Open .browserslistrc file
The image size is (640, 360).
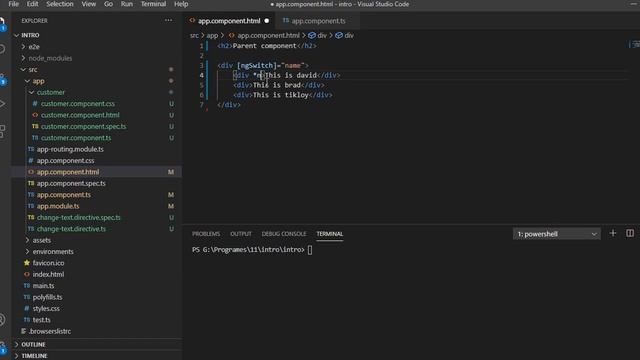click(x=50, y=332)
